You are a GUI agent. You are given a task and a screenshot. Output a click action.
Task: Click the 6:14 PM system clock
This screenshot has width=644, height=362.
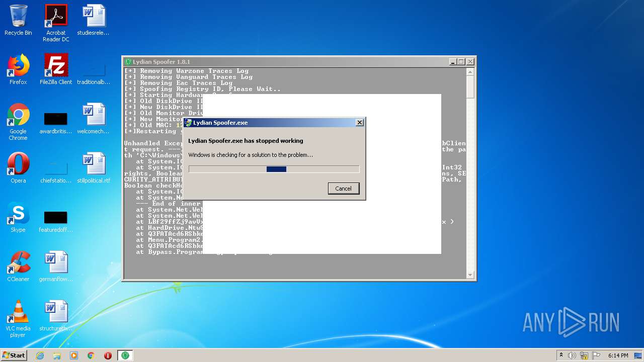click(x=618, y=355)
